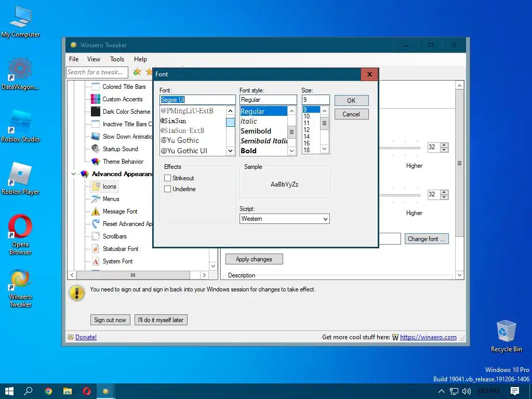
Task: Launch Roblox Studio desktop shortcut
Action: 20,126
